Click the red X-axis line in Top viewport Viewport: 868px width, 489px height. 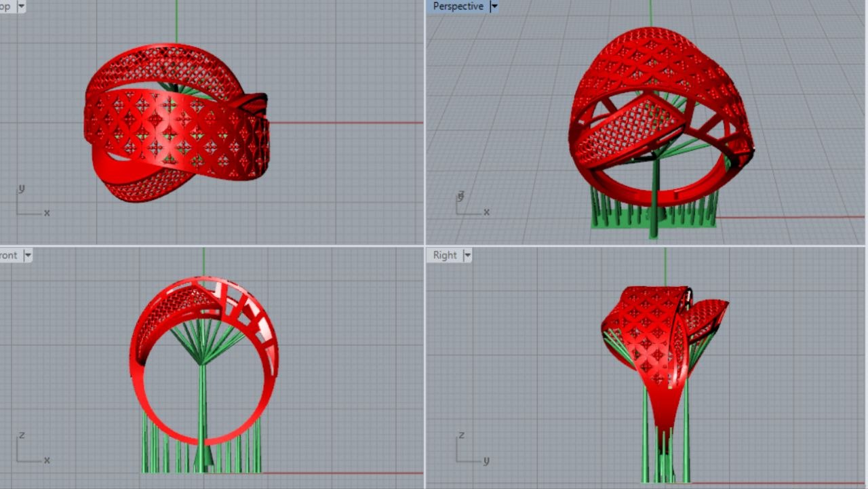346,123
